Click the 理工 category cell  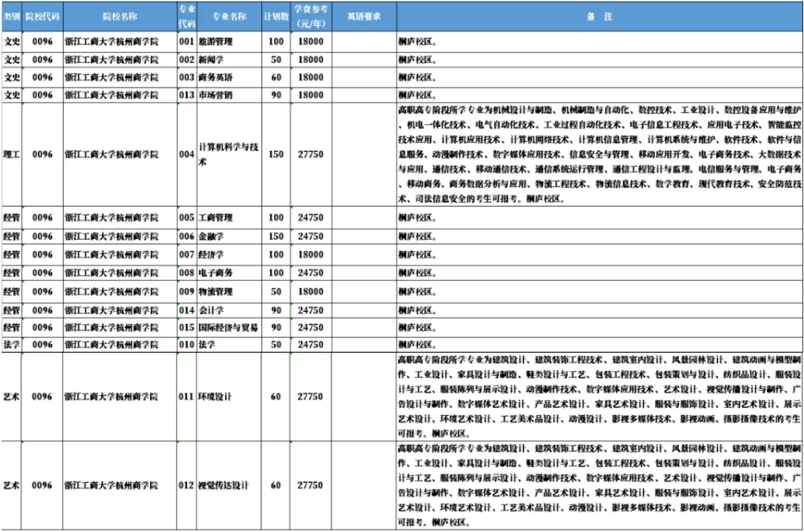coord(12,155)
